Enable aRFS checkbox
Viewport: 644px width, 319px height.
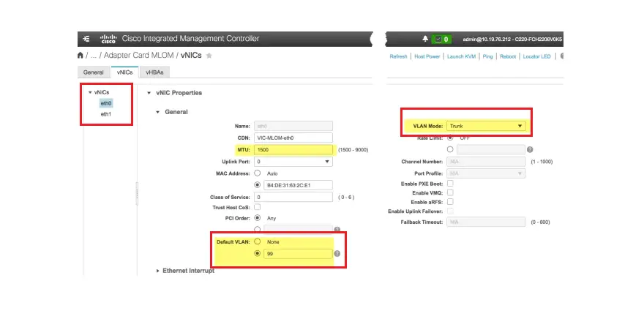point(450,202)
